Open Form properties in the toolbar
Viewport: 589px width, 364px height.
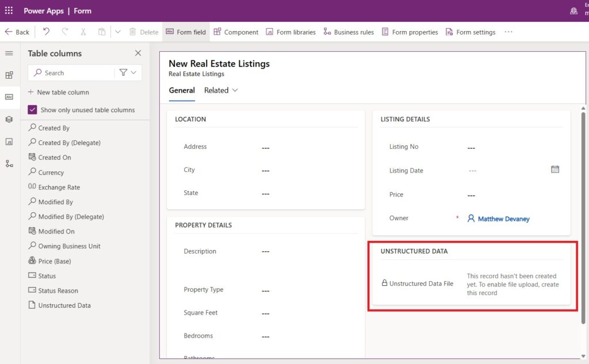410,32
